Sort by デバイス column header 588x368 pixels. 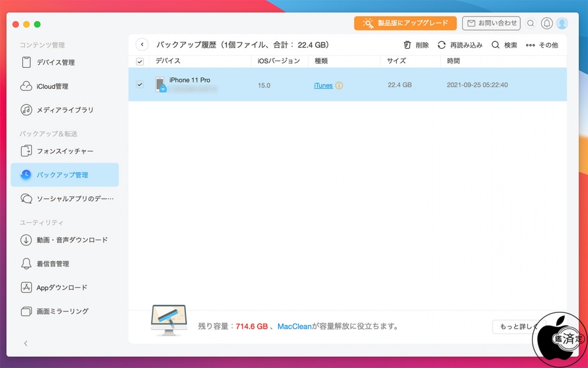[x=168, y=61]
